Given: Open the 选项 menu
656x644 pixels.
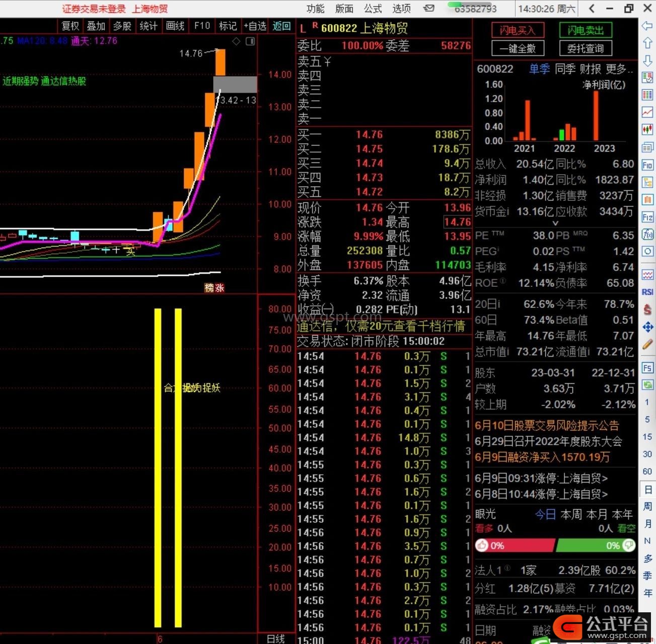Looking at the screenshot, I should click(x=402, y=9).
